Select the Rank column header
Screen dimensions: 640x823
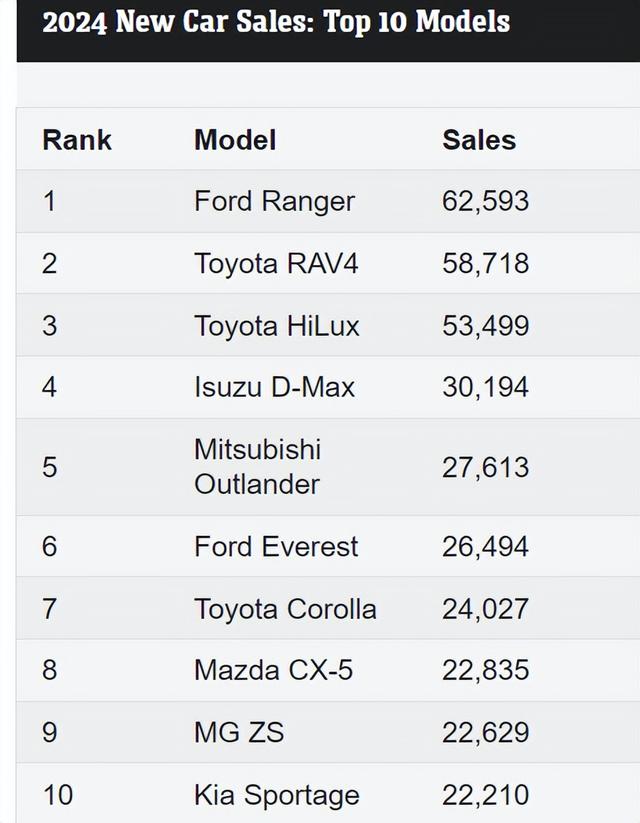[77, 140]
